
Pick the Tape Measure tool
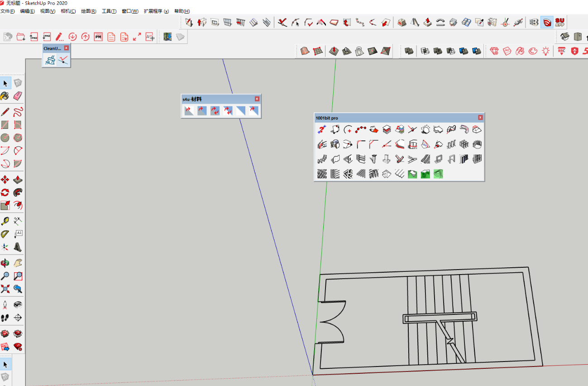[5, 221]
